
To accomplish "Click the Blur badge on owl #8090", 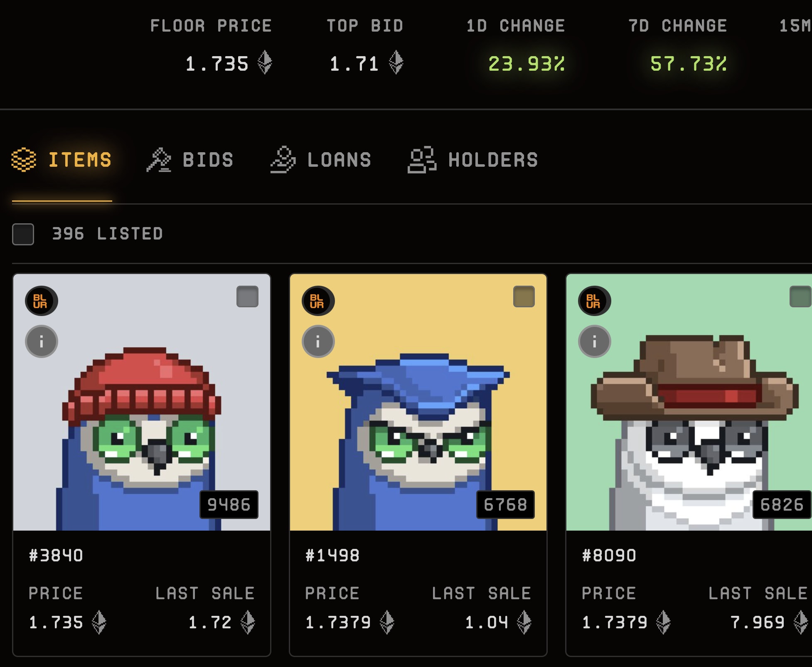I will pyautogui.click(x=594, y=301).
